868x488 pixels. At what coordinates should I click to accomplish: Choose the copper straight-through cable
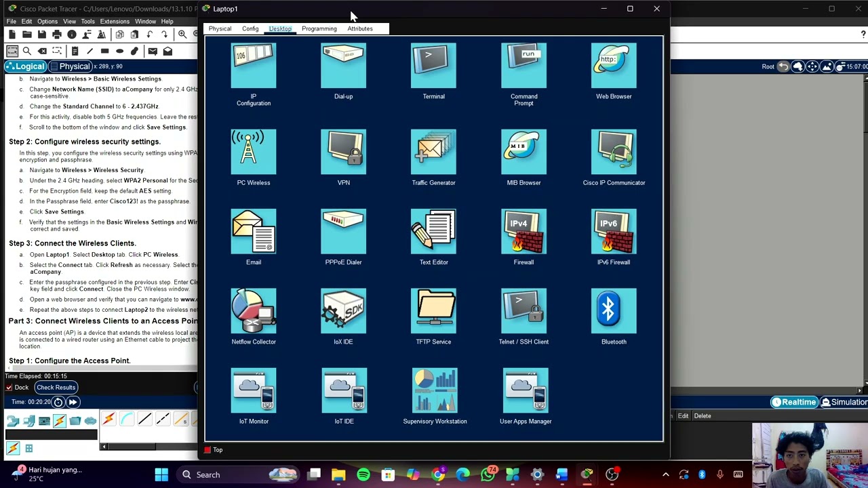[144, 420]
